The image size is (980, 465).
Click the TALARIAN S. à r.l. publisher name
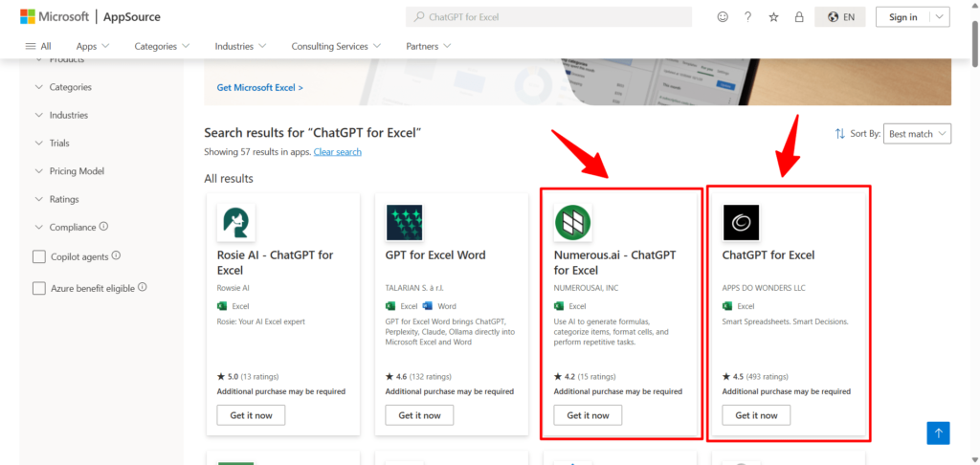click(416, 288)
